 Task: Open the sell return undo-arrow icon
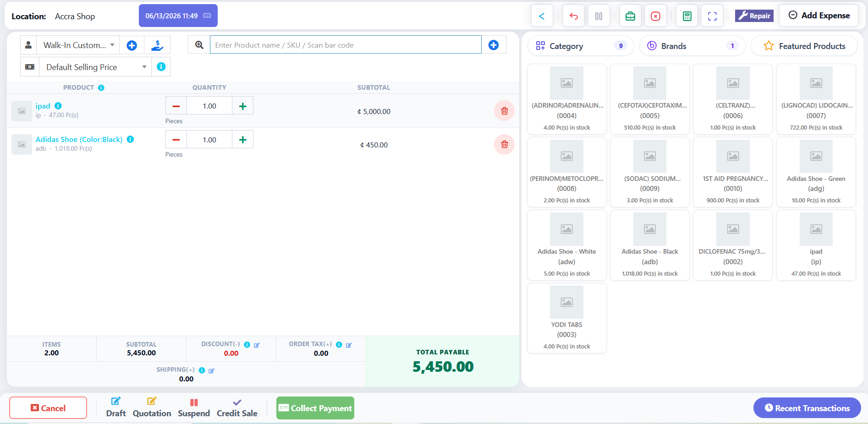(x=573, y=16)
